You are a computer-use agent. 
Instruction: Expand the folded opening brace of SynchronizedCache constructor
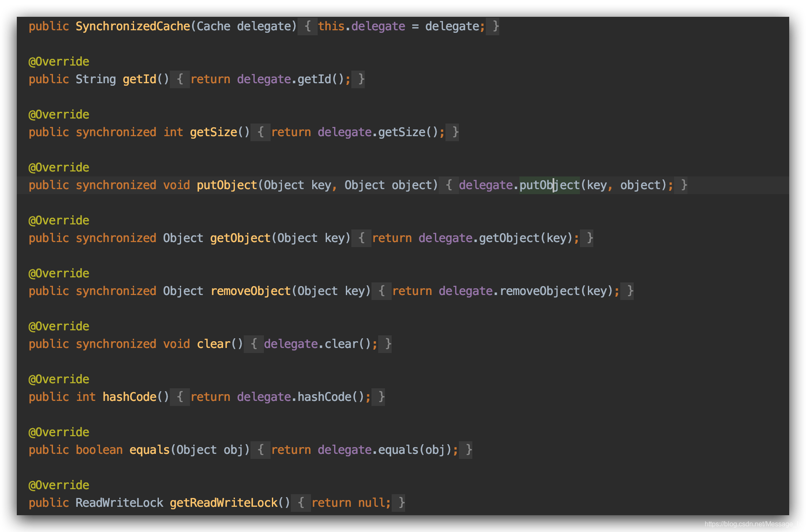(308, 26)
